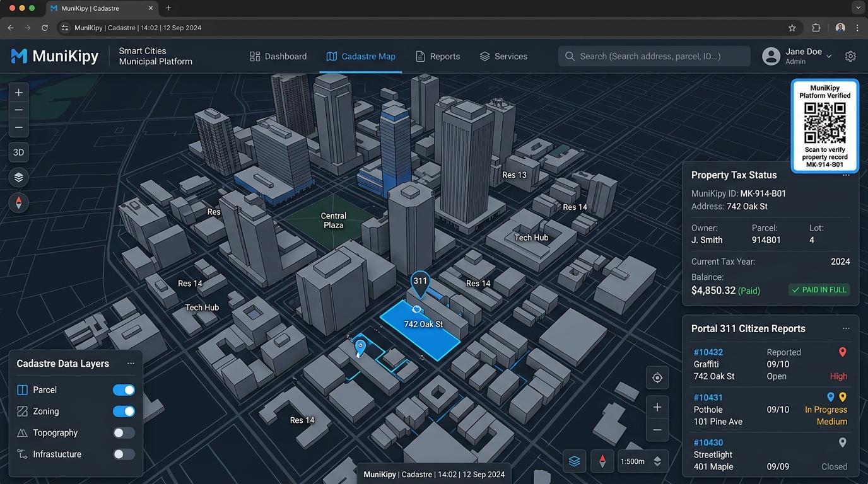Click the 3D view button

19,153
